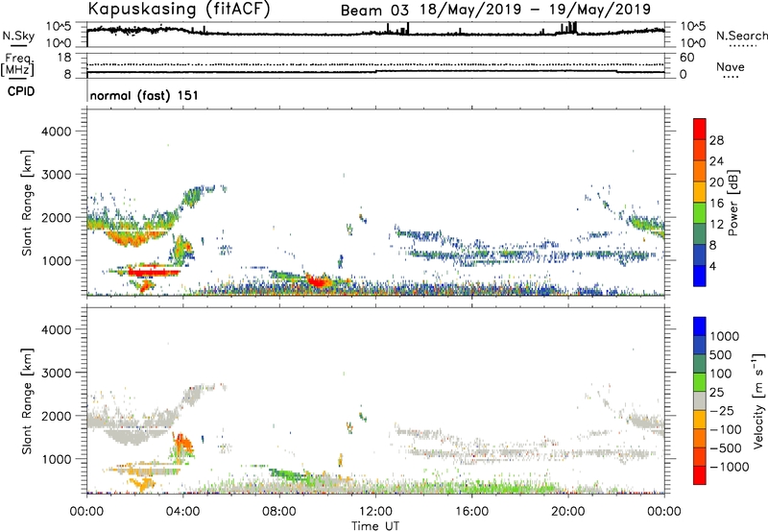Pick the red bottom segment of Velocity colorbar
The image size is (768, 532).
[700, 475]
